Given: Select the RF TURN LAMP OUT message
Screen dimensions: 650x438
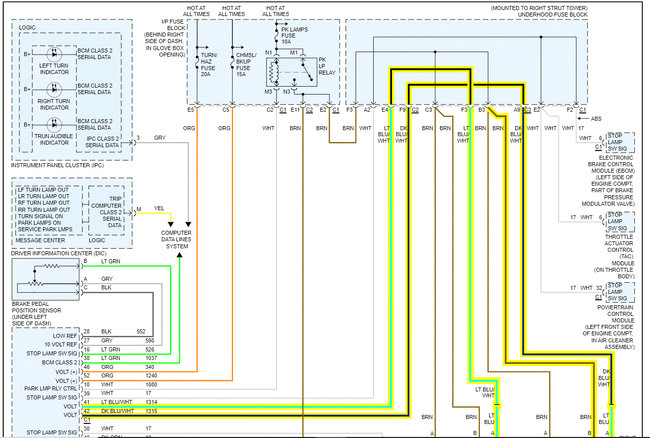Looking at the screenshot, I should (44, 203).
